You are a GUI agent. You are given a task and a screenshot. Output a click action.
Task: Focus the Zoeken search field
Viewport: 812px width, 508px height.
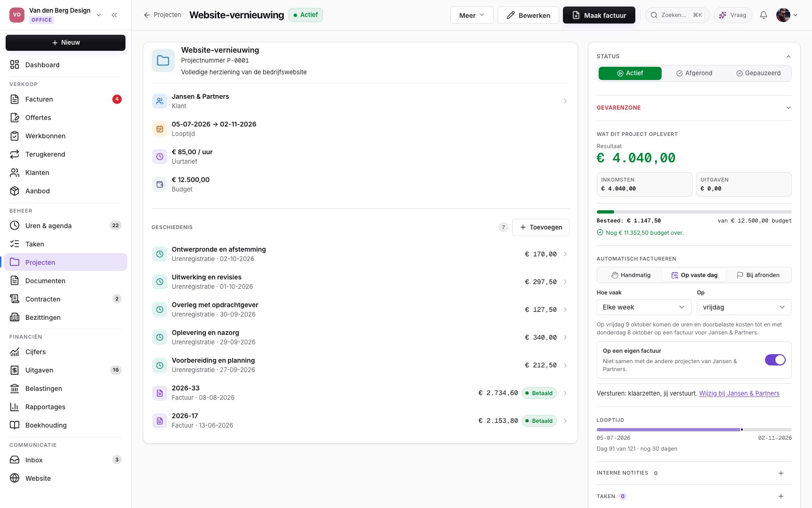click(678, 15)
